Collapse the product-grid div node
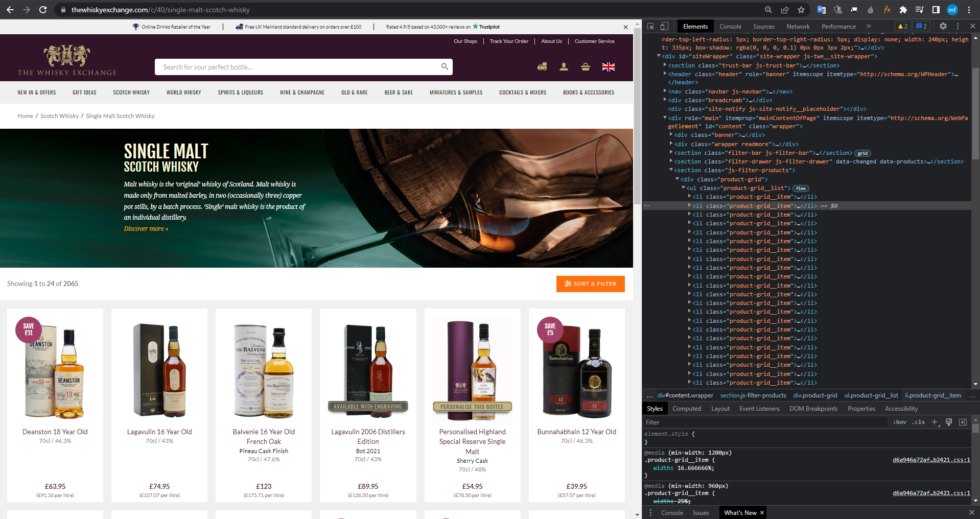This screenshot has height=519, width=980. (x=677, y=179)
